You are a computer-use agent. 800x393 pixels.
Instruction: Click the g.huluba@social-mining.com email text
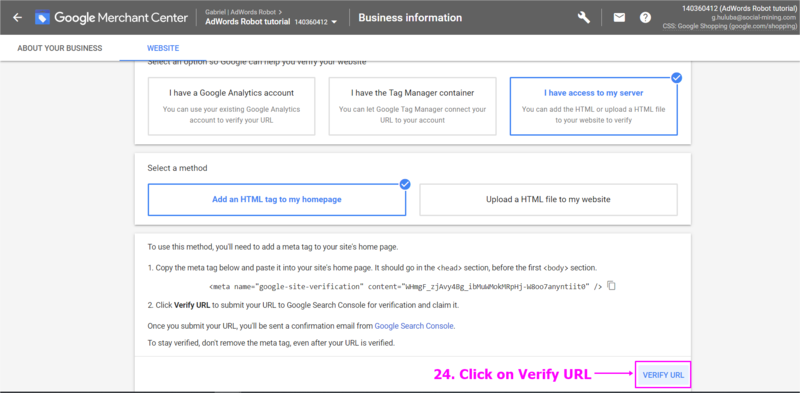754,17
